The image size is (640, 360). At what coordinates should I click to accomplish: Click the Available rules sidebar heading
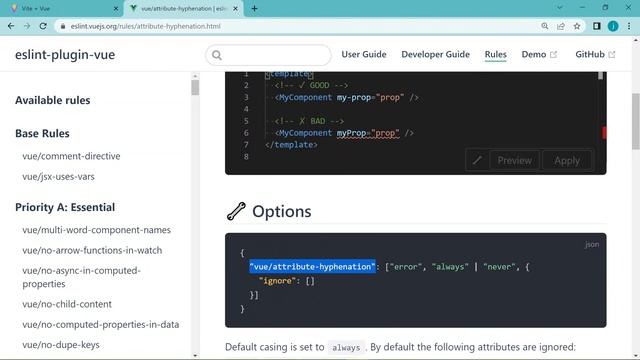click(x=53, y=100)
